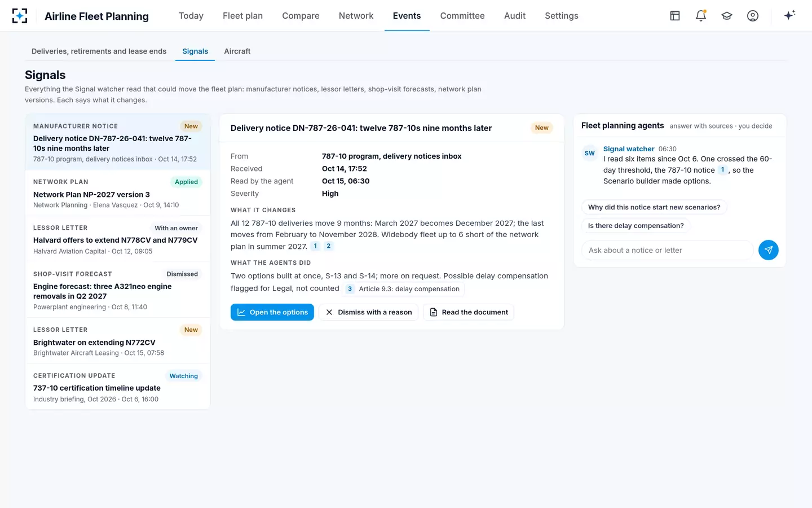This screenshot has height=508, width=812.
Task: Go to the Audit tab
Action: (x=515, y=16)
